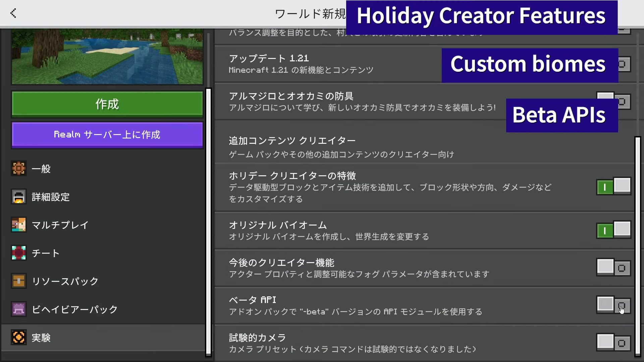This screenshot has width=644, height=362.
Task: Disable オリジナル バイオーム toggle
Action: [613, 230]
